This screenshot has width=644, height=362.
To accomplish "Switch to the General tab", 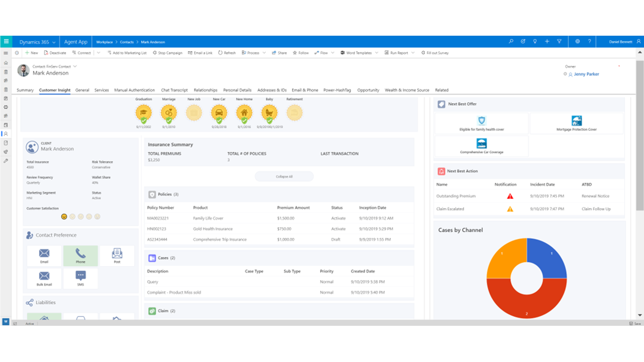I will (x=82, y=90).
